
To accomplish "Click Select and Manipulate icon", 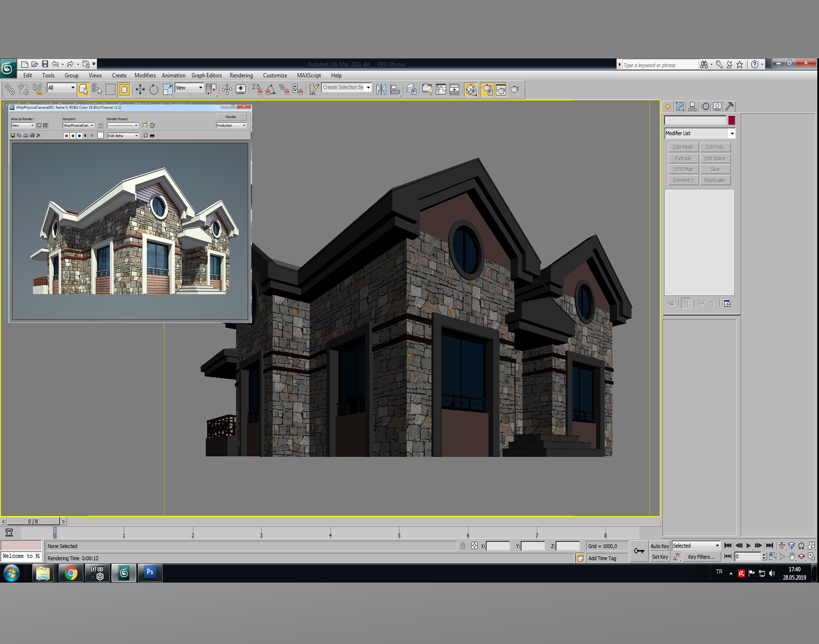I will pos(227,89).
